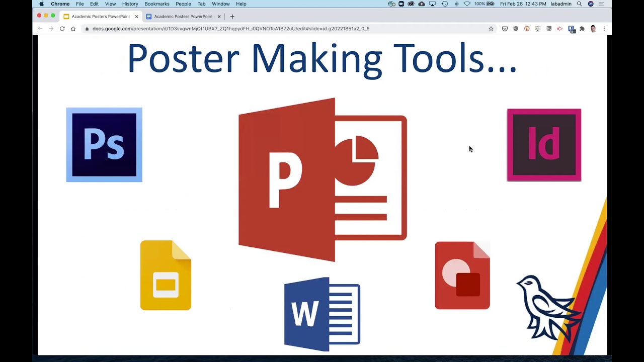Click the lock icon in the address bar
This screenshot has height=362, width=644.
pos(87,29)
